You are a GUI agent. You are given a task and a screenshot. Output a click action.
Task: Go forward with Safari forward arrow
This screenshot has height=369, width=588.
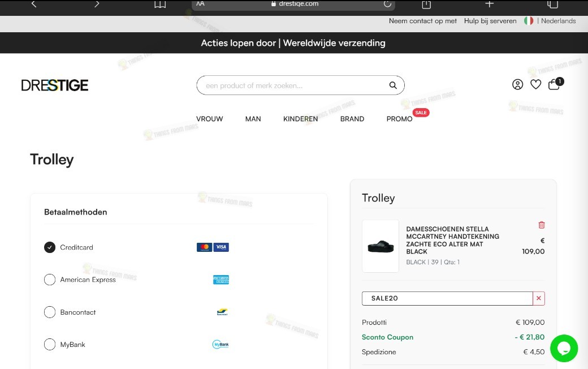point(97,4)
